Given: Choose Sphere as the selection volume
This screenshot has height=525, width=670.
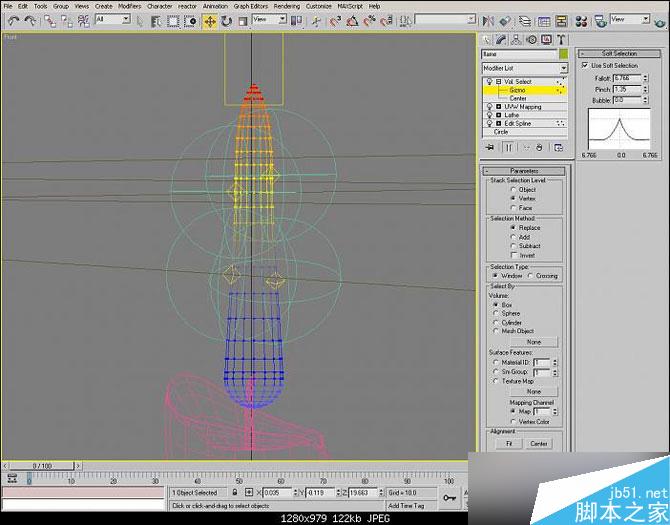Looking at the screenshot, I should click(497, 313).
